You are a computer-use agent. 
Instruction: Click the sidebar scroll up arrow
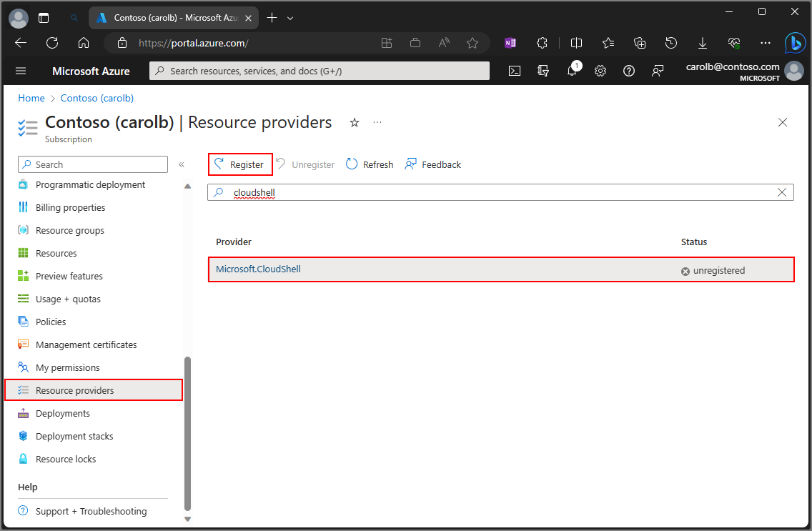(187, 186)
